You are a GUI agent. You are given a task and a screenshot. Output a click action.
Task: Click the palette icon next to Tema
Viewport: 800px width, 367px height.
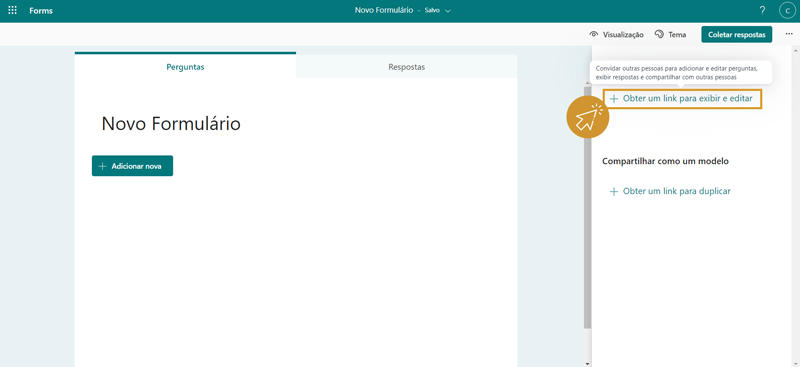[659, 35]
